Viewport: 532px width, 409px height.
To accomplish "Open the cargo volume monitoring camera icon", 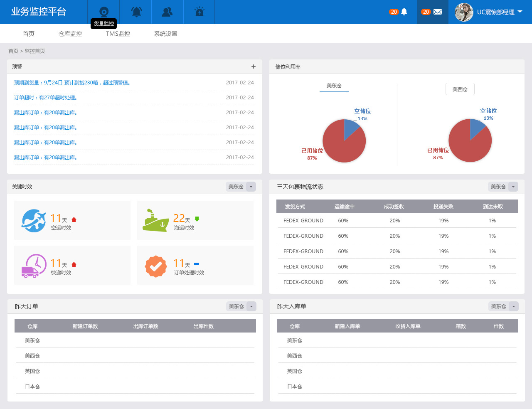I will pyautogui.click(x=104, y=12).
